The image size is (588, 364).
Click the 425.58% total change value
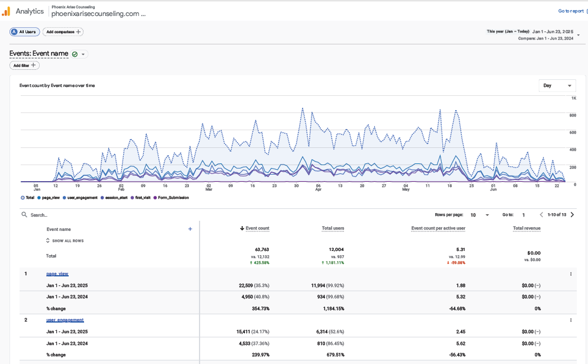point(259,263)
